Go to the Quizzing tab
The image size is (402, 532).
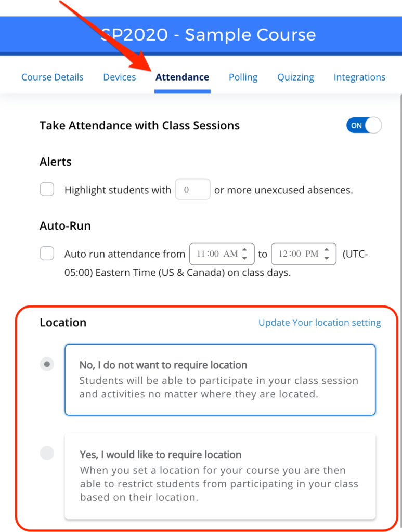point(295,77)
